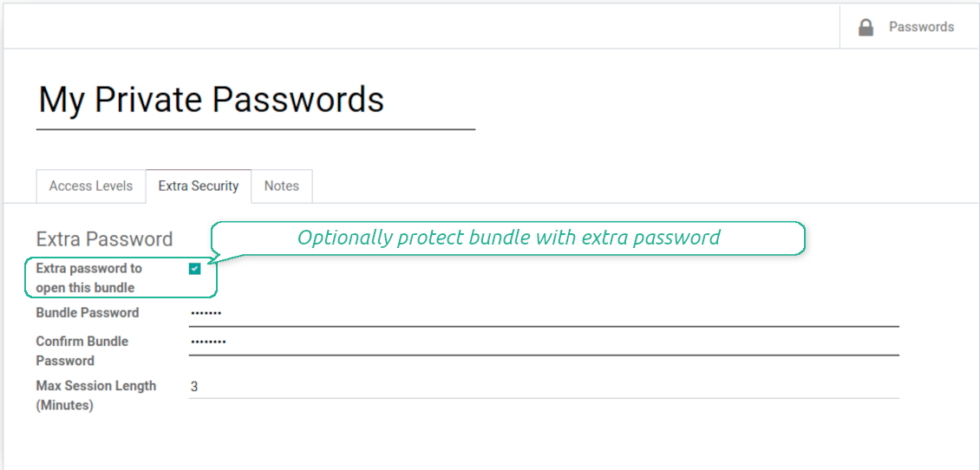The image size is (980, 470).
Task: Click the green 'Optionally protect bundle' callout
Action: (508, 238)
